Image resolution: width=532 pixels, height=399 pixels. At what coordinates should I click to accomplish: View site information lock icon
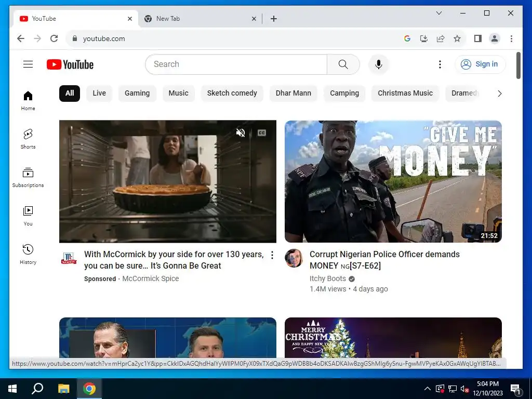(x=75, y=38)
